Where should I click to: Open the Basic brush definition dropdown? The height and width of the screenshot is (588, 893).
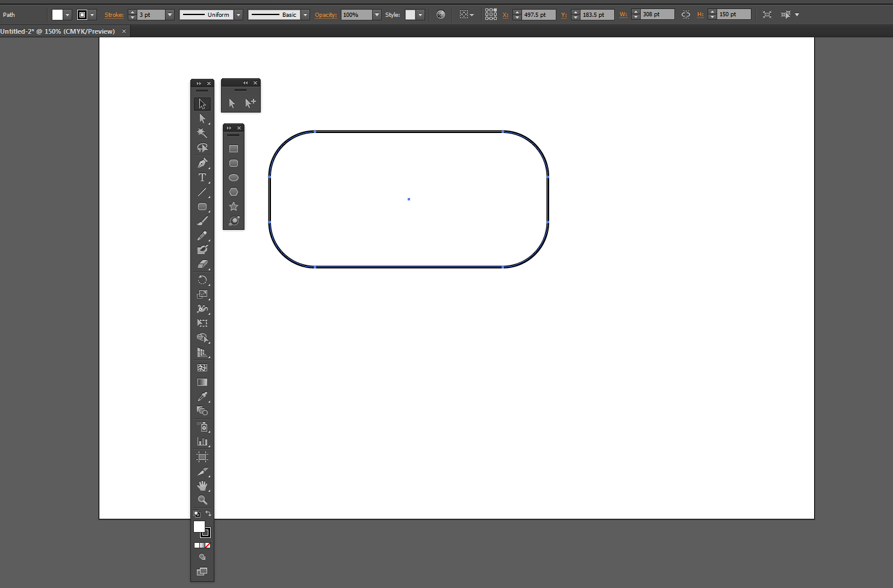pos(305,14)
